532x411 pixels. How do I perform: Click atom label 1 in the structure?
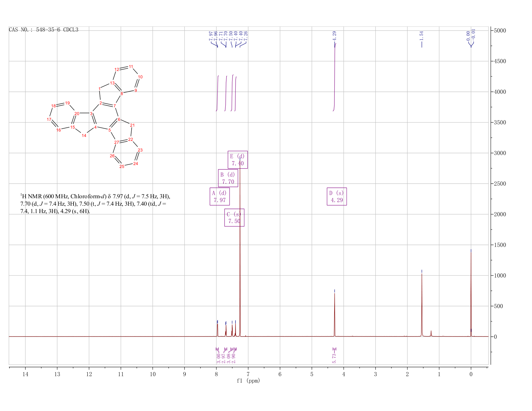[100, 89]
